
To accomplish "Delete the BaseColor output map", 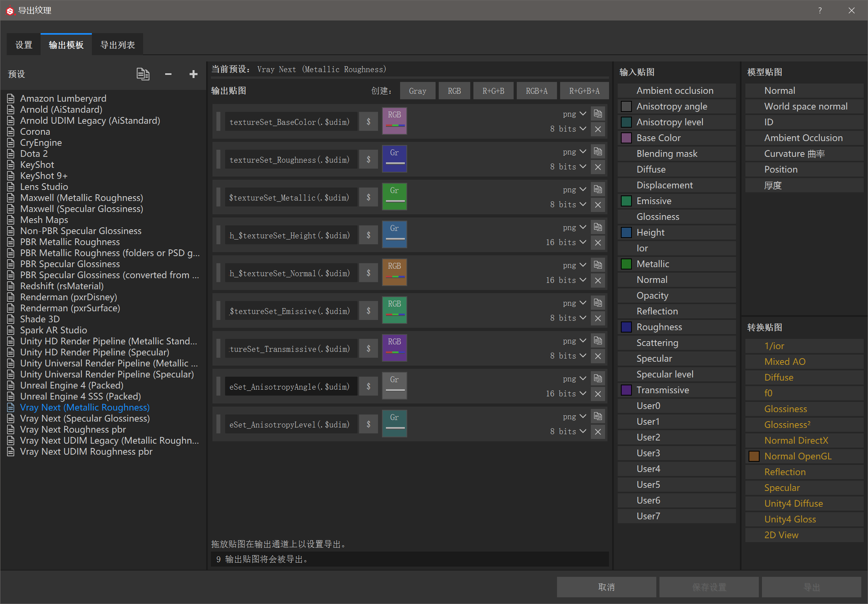I will pos(598,129).
